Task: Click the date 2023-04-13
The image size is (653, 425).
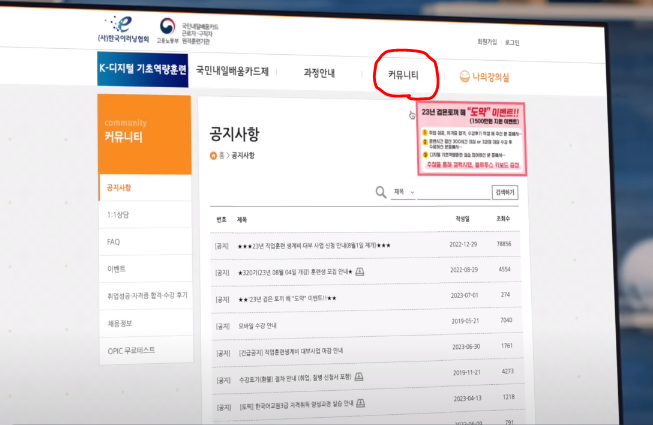Action: 467,398
